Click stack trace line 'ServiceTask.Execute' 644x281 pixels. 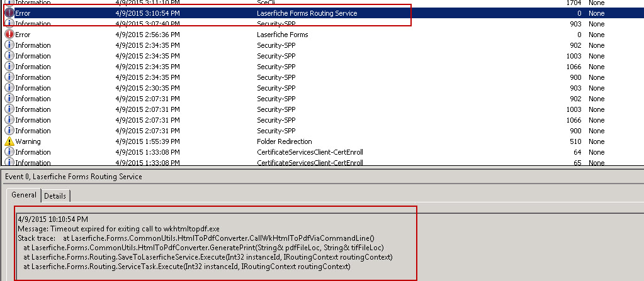tap(186, 267)
